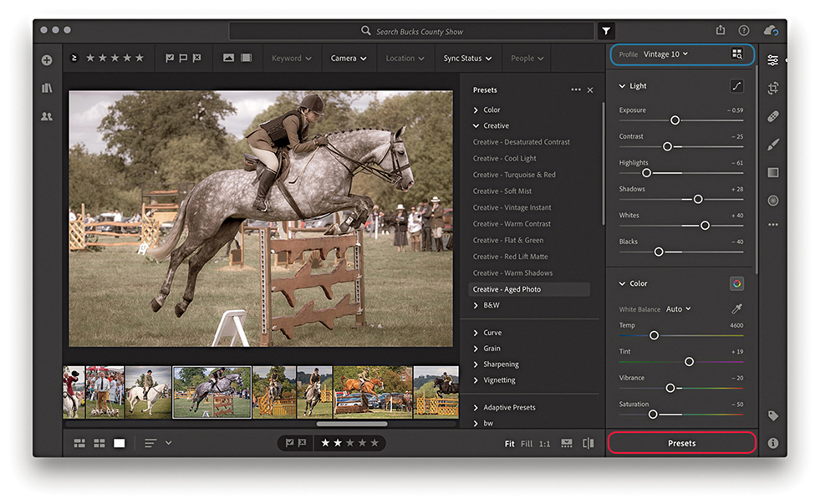
Task: Select the Linear Gradient tool
Action: (773, 172)
